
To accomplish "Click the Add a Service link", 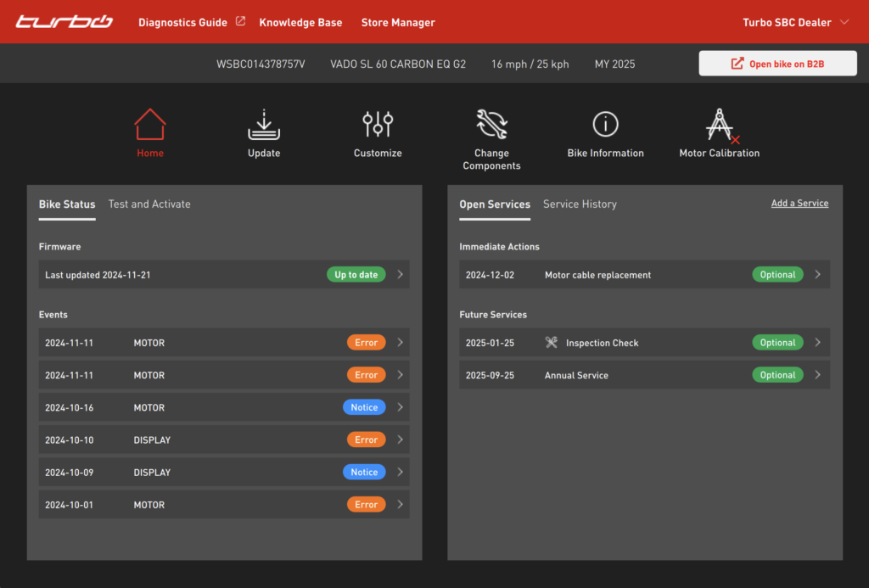I will [799, 204].
